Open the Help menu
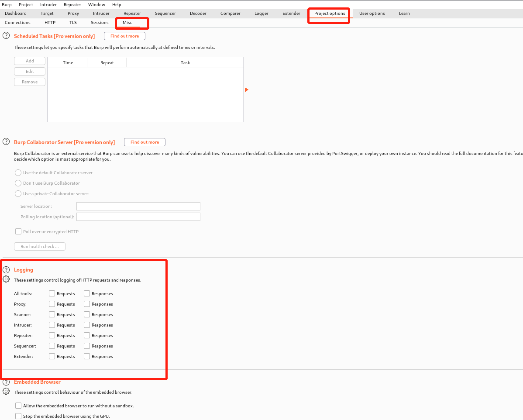The width and height of the screenshot is (523, 420). click(x=117, y=5)
